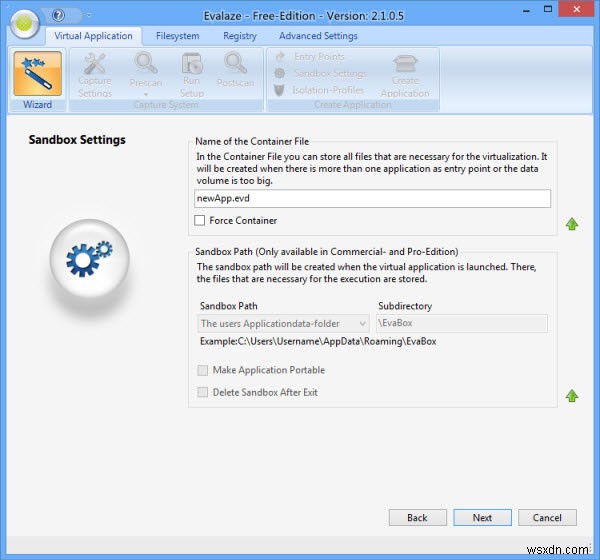Click the Back button
Screen dimensions: 600x560
click(x=417, y=518)
